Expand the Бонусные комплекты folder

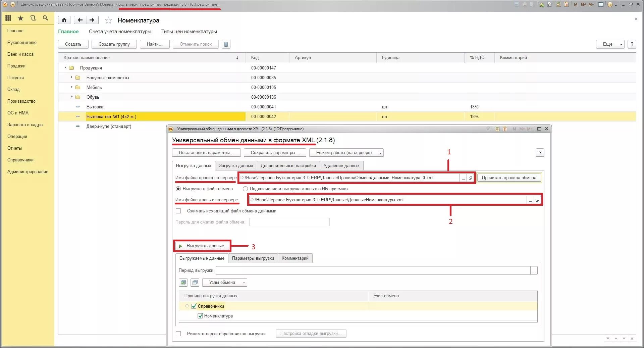coord(72,77)
